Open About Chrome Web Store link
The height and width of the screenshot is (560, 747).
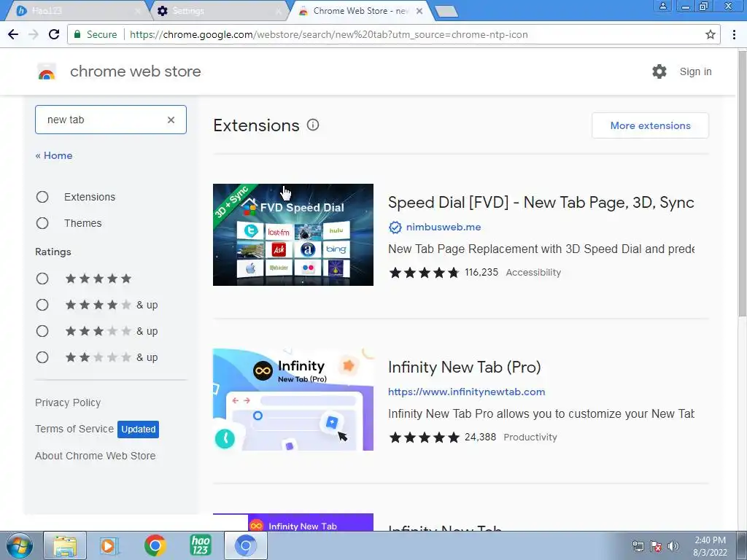(96, 456)
